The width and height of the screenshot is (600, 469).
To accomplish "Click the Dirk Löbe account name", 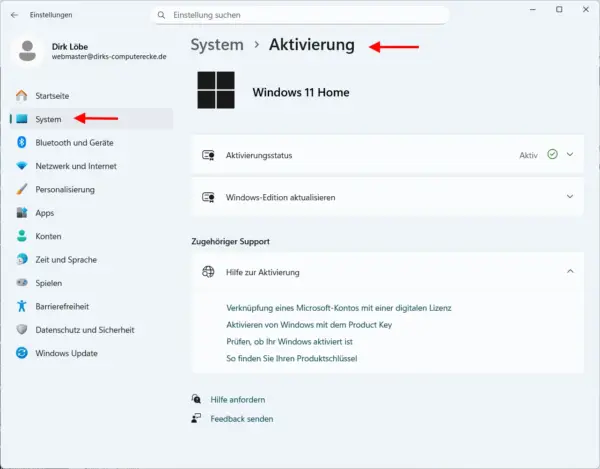I will click(x=70, y=47).
